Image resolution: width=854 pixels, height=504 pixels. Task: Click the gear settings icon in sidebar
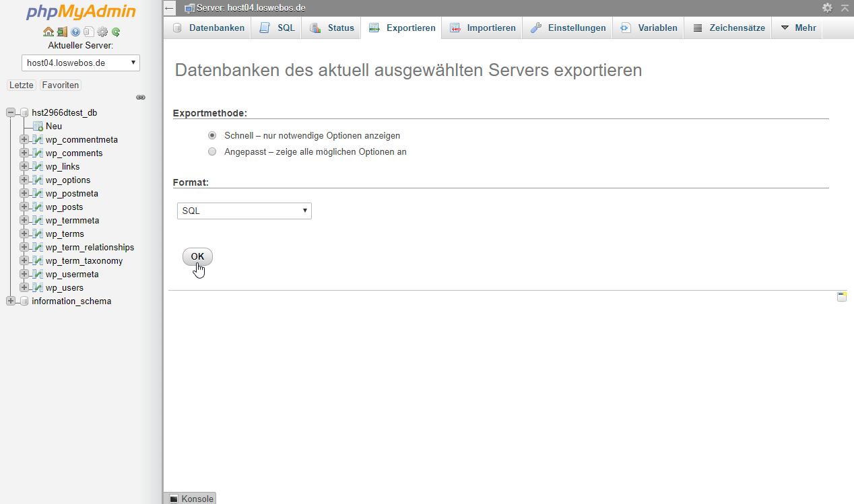tap(102, 32)
